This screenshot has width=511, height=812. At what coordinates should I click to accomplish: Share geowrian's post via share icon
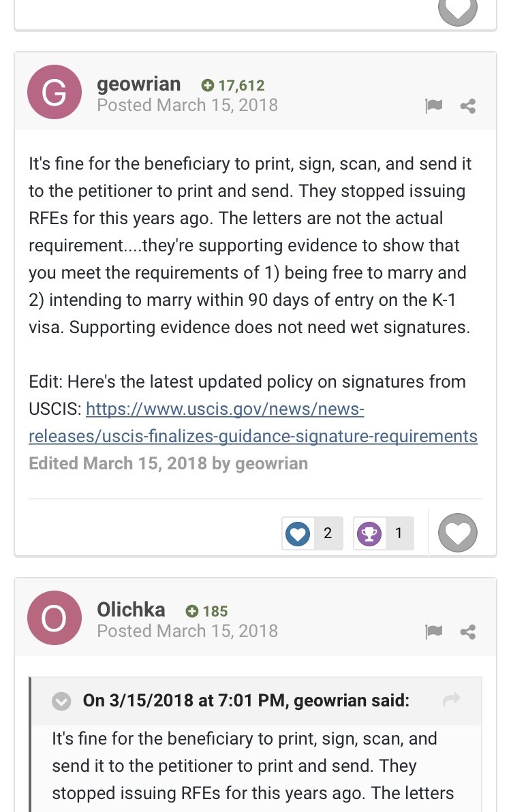[468, 106]
